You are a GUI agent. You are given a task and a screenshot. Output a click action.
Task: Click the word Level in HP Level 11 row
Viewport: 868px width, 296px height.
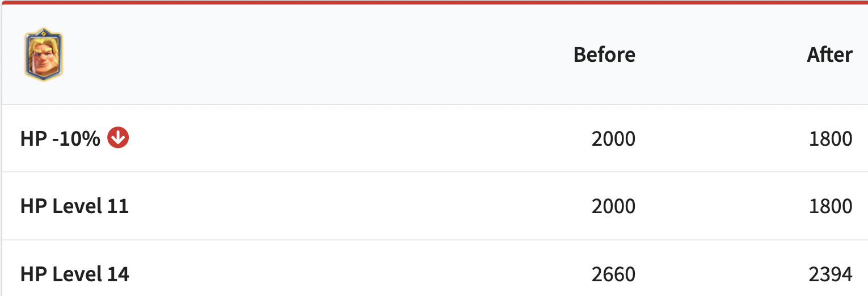(x=77, y=206)
